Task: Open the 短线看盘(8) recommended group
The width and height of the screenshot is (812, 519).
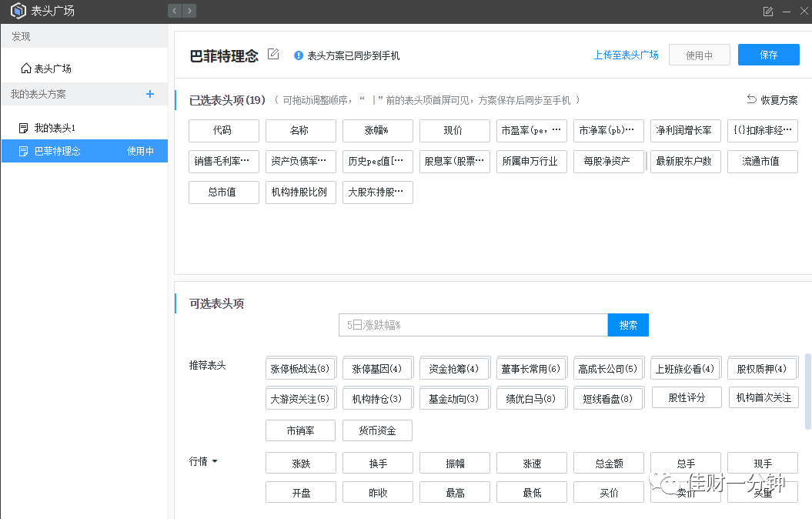Action: tap(609, 398)
